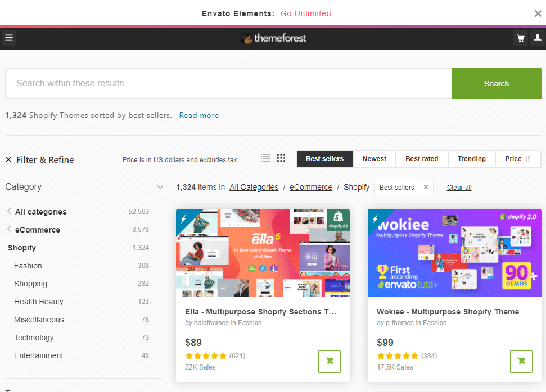Select Shopping subcategory

coord(30,284)
